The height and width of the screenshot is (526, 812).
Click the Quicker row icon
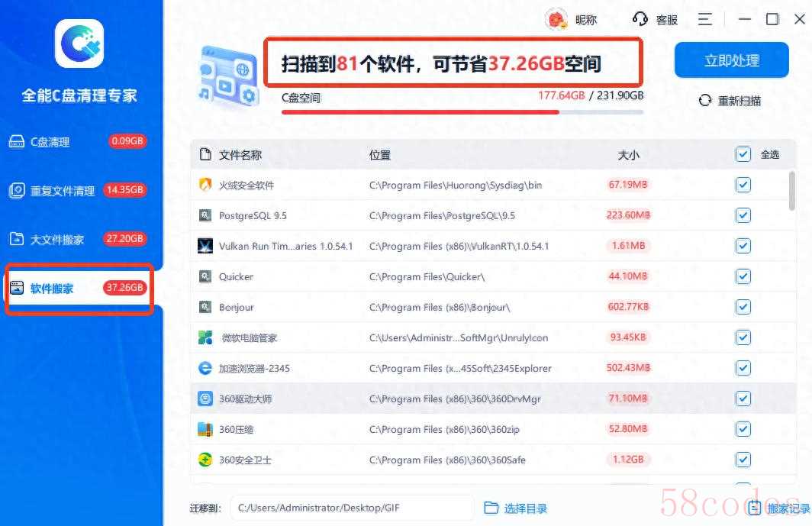[205, 276]
